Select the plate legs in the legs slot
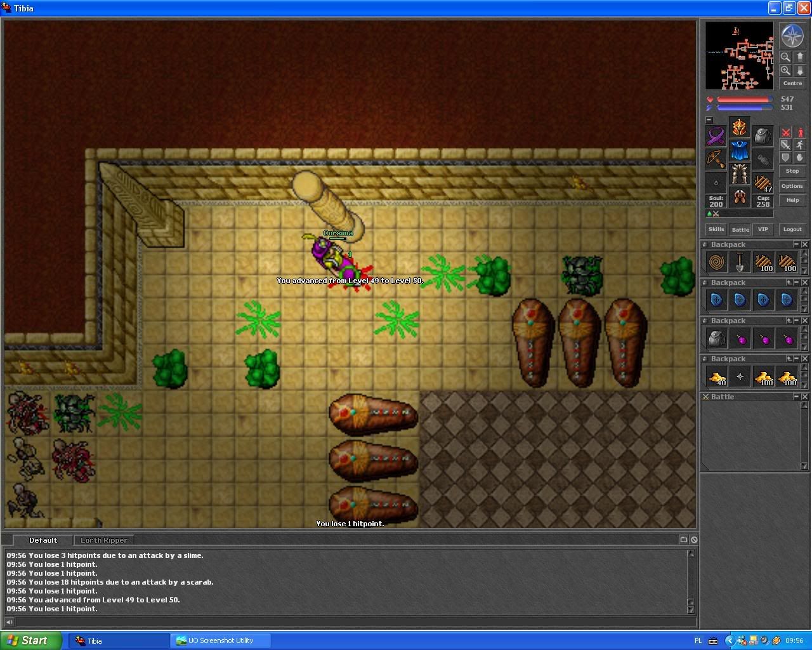Screen dimensions: 812x650 pos(739,174)
